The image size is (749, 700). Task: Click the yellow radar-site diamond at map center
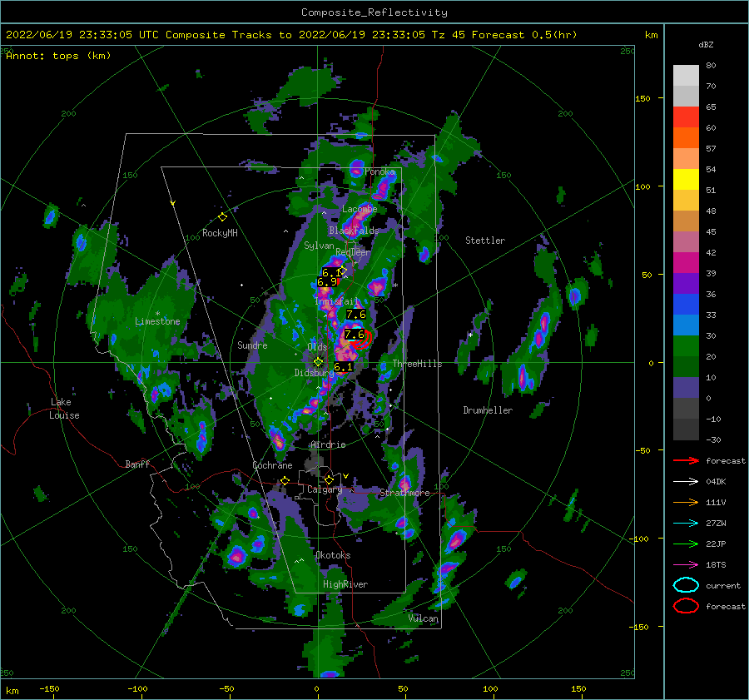pyautogui.click(x=318, y=362)
